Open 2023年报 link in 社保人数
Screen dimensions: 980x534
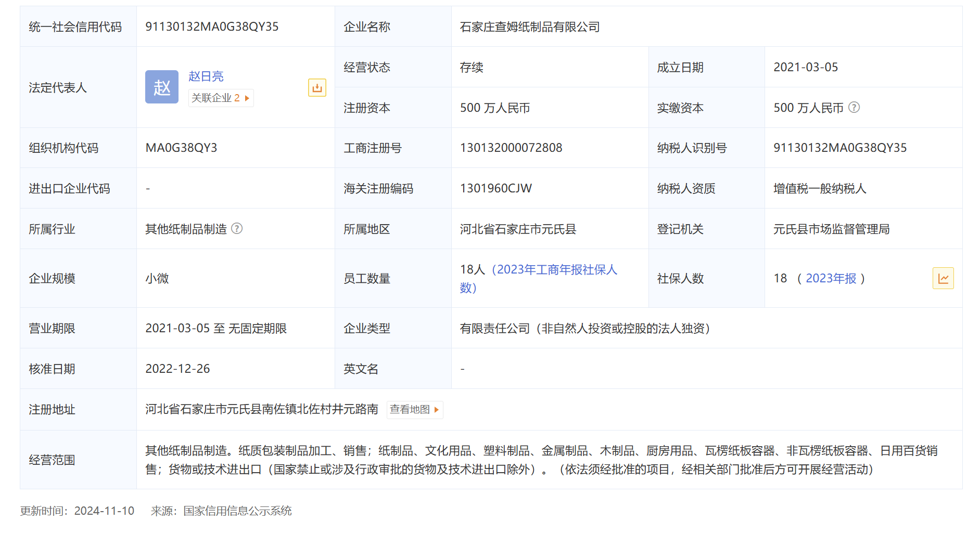831,278
